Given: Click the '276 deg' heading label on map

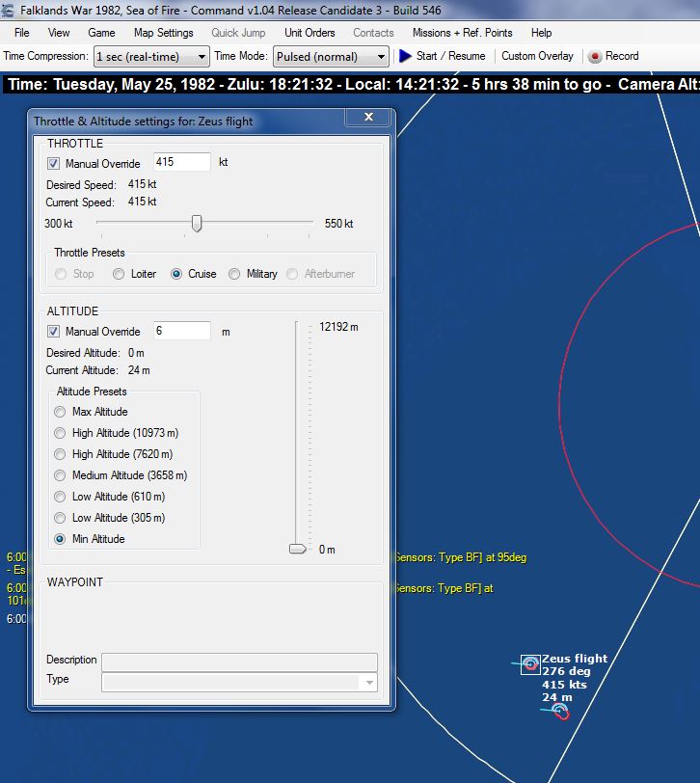Looking at the screenshot, I should click(566, 672).
